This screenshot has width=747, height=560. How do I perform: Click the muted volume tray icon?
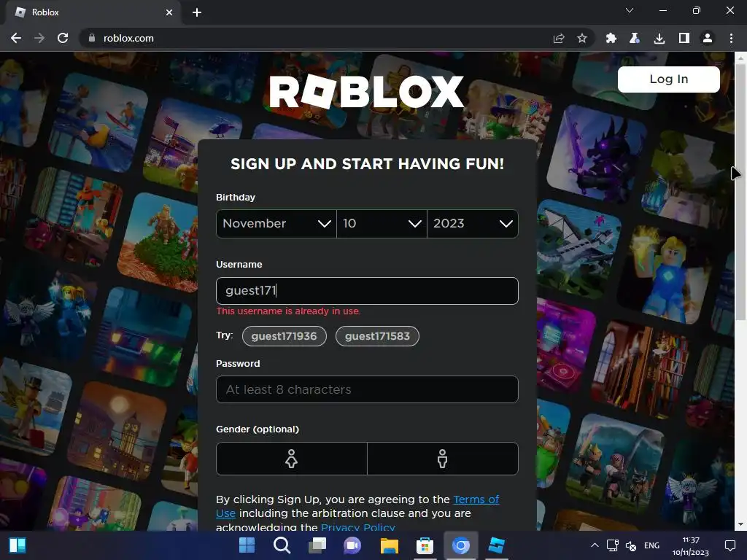pyautogui.click(x=631, y=545)
